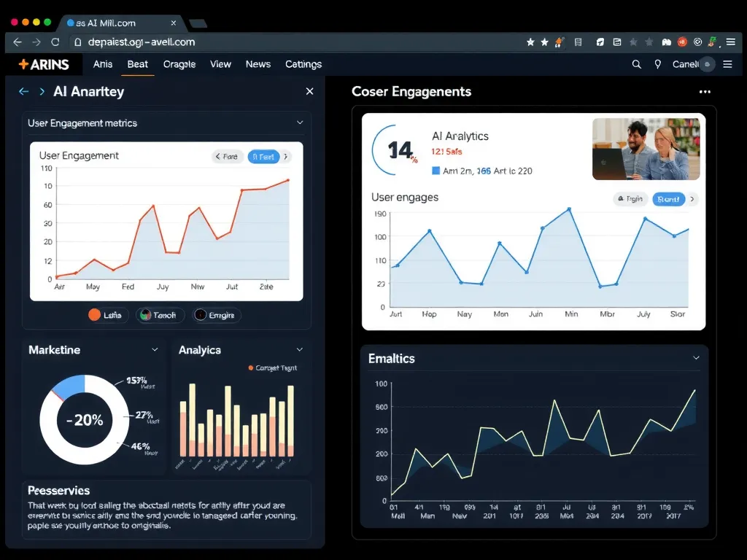Click the location pin icon near Canell
747x560 pixels.
point(658,64)
